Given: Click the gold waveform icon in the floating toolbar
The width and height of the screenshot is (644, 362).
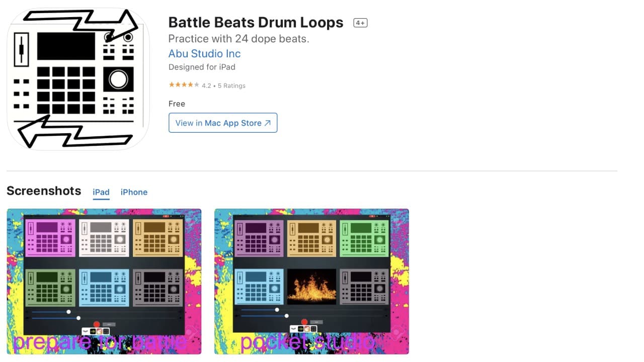Looking at the screenshot, I should coord(94,331).
